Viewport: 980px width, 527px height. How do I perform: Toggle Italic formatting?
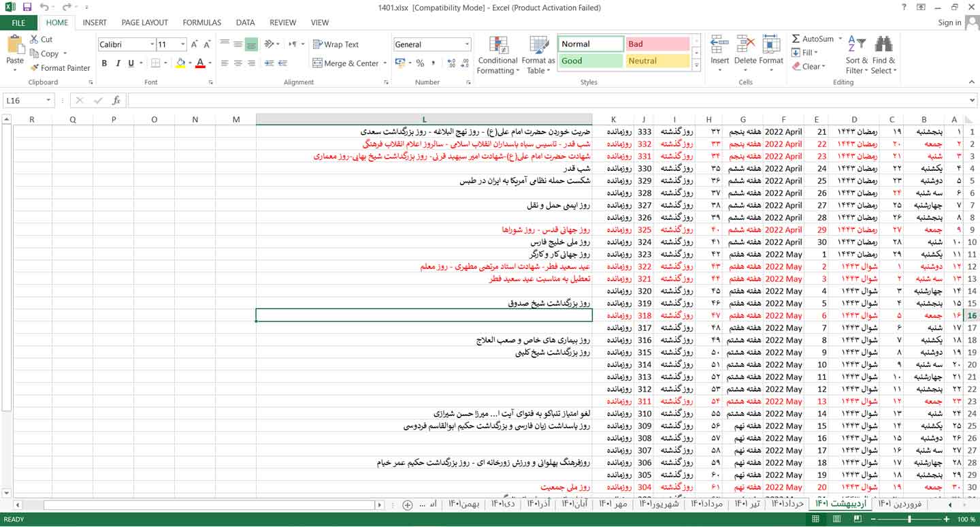pyautogui.click(x=118, y=63)
